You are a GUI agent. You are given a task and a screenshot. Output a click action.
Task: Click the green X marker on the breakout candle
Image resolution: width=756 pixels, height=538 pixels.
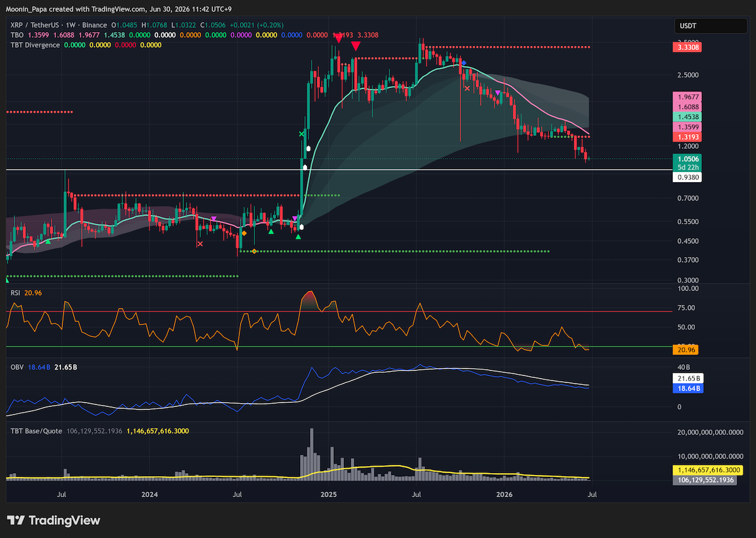click(302, 134)
